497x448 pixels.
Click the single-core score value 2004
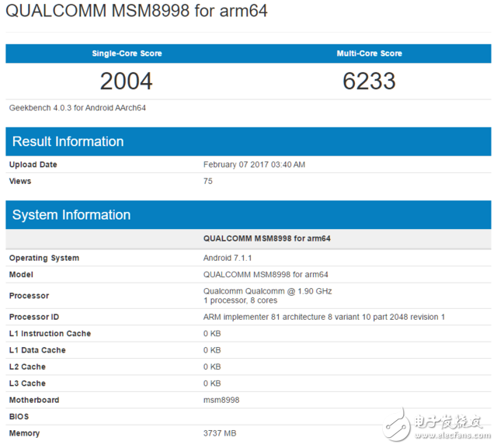(x=127, y=81)
